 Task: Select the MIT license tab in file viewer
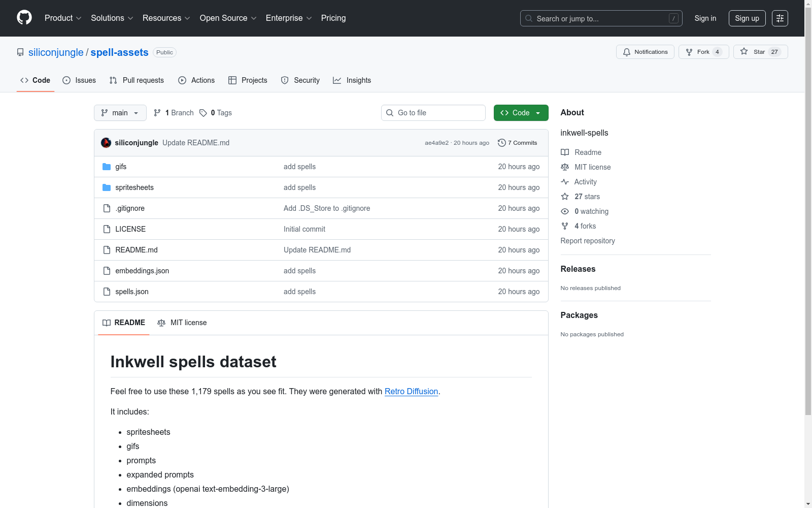tap(182, 323)
